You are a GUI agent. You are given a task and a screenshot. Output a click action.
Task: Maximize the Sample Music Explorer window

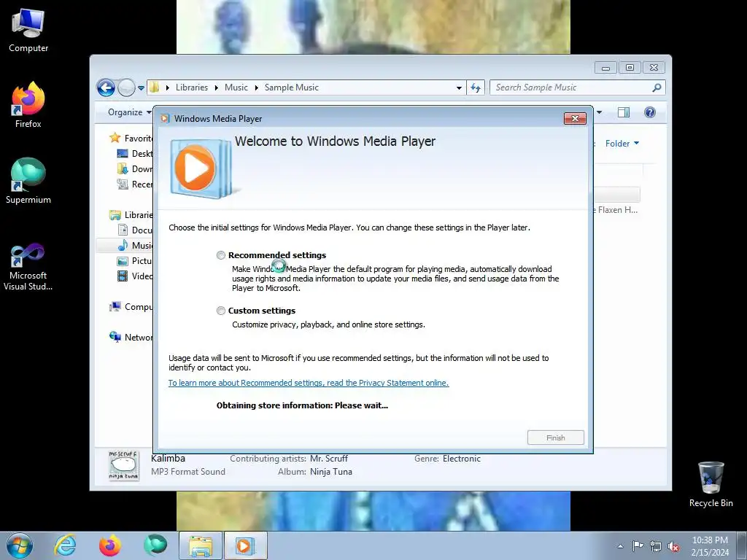pos(630,68)
